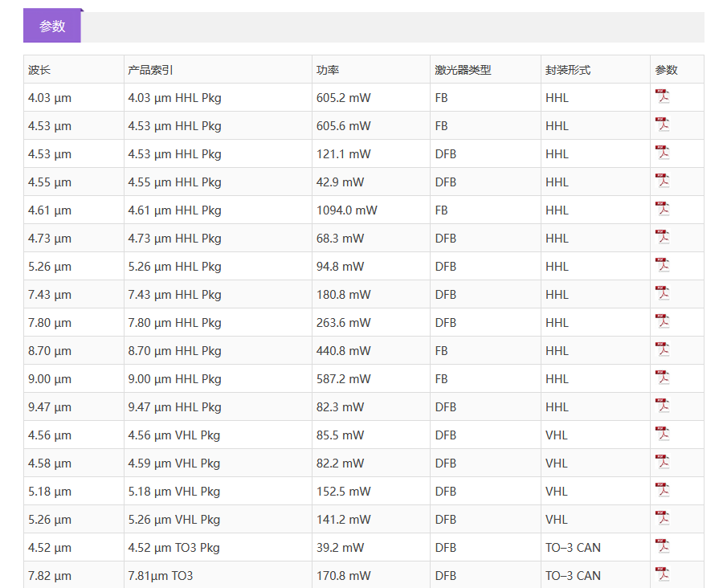Screen dimensions: 727x588
Task: Open PDF for 9.00 µm HHL Pkg
Action: coord(663,378)
